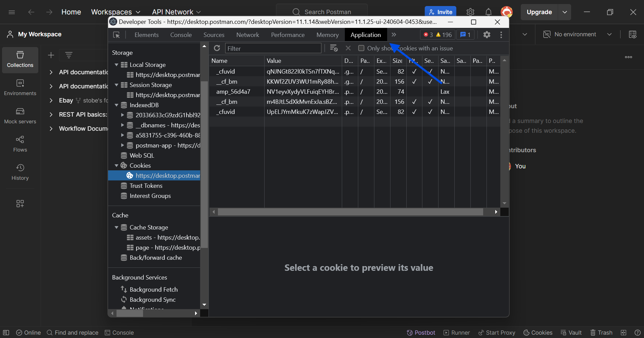The width and height of the screenshot is (644, 338).
Task: Open the help question mark icon
Action: (x=638, y=333)
